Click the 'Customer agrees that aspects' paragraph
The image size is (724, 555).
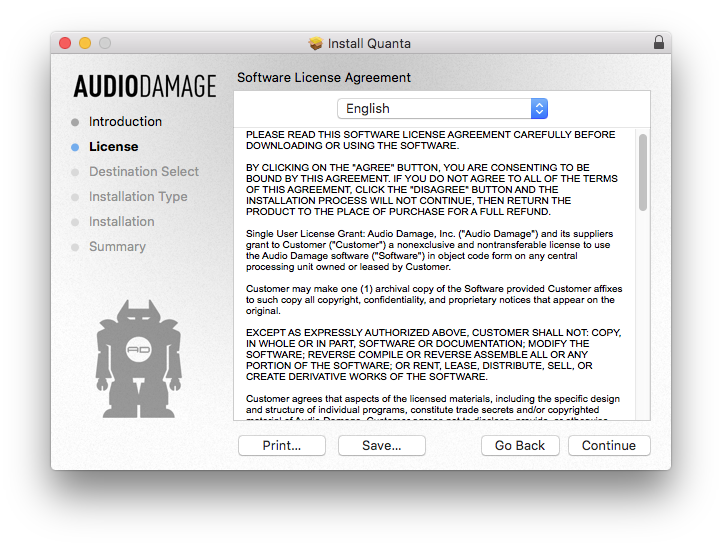pyautogui.click(x=433, y=407)
